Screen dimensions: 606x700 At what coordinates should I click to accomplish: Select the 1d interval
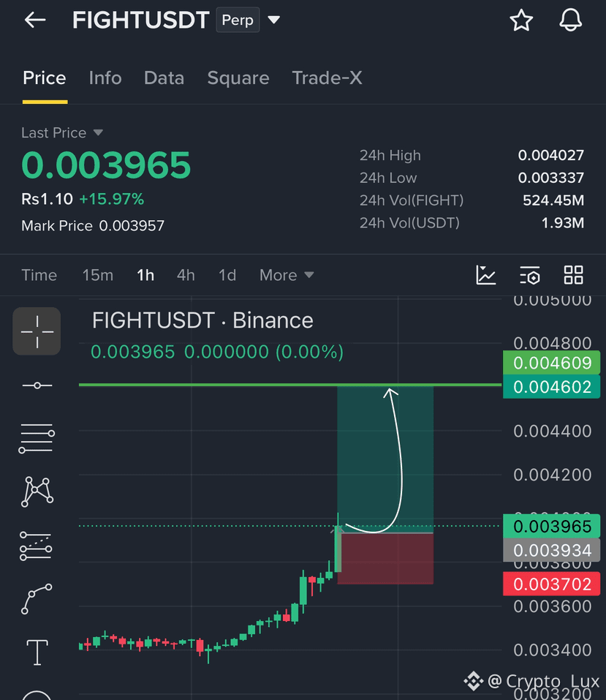click(x=227, y=275)
